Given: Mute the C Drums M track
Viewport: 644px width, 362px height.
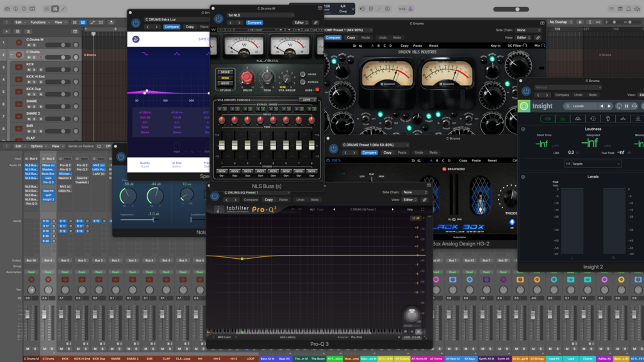Looking at the screenshot, I should click(x=29, y=45).
